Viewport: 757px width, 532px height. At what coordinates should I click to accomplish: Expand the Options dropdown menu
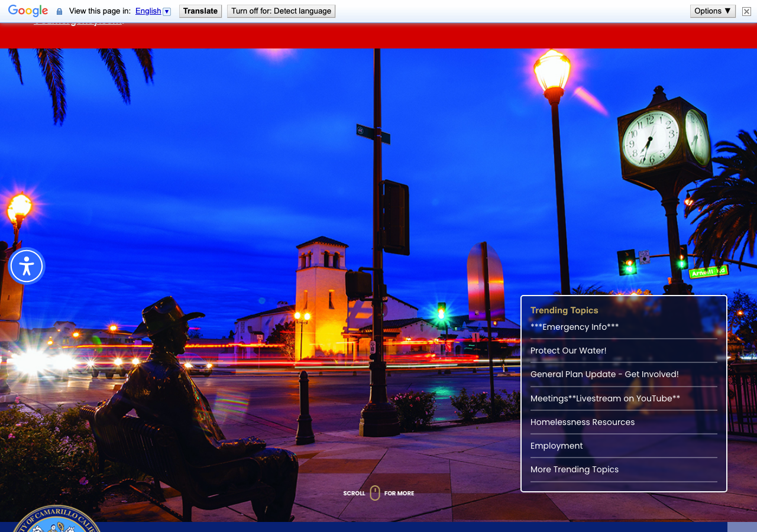pyautogui.click(x=713, y=11)
